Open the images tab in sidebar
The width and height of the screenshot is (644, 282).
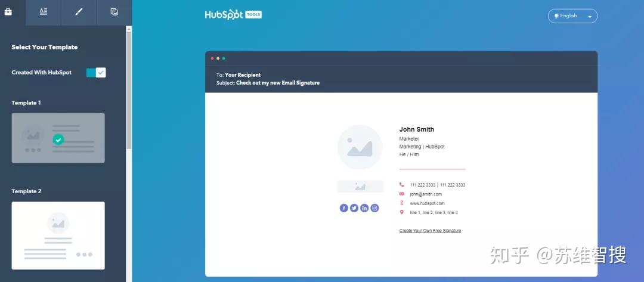click(114, 12)
